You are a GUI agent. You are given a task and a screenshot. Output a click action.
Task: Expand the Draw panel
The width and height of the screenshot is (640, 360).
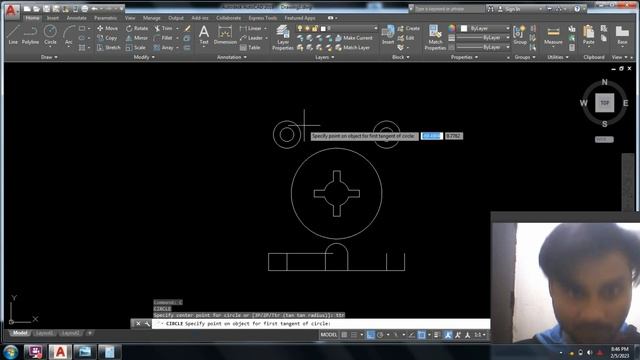click(x=49, y=57)
